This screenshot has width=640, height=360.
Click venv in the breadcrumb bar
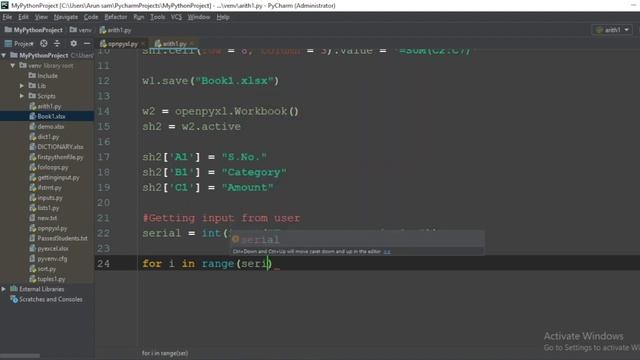click(x=80, y=30)
